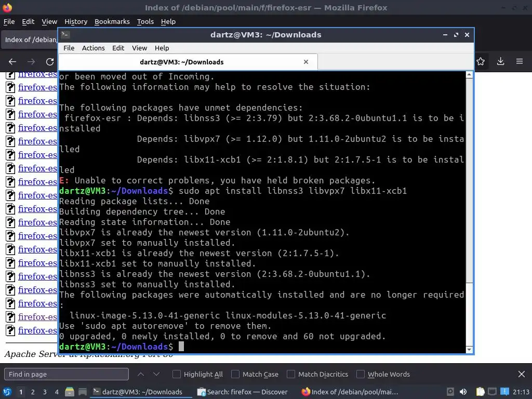Switch to workspace 2
The width and height of the screenshot is (532, 399).
[33, 392]
